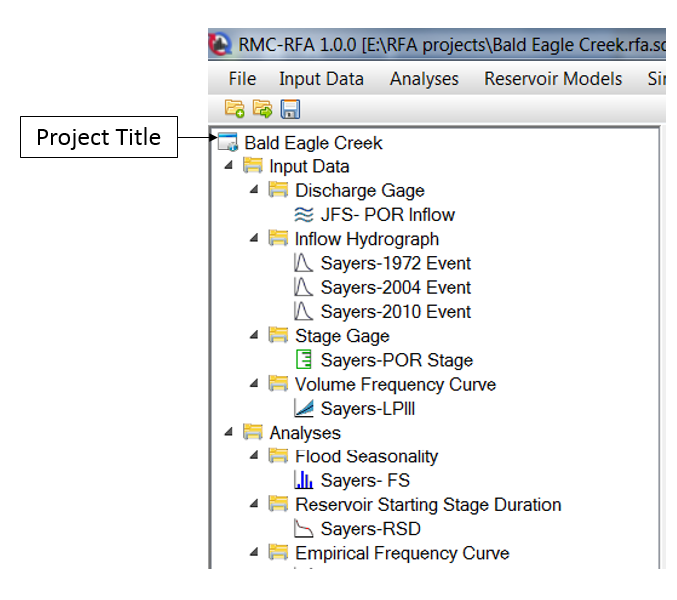Collapse the Inflow Hydrograph tree node
This screenshot has height=600, width=677.
[x=254, y=238]
